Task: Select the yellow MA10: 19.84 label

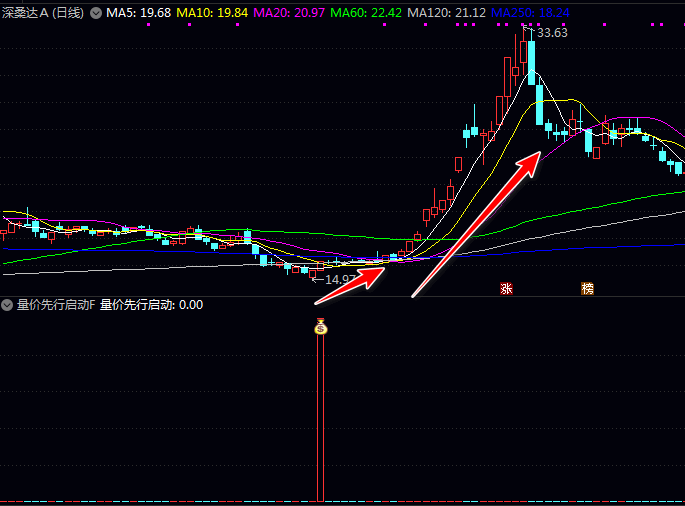Action: 212,13
